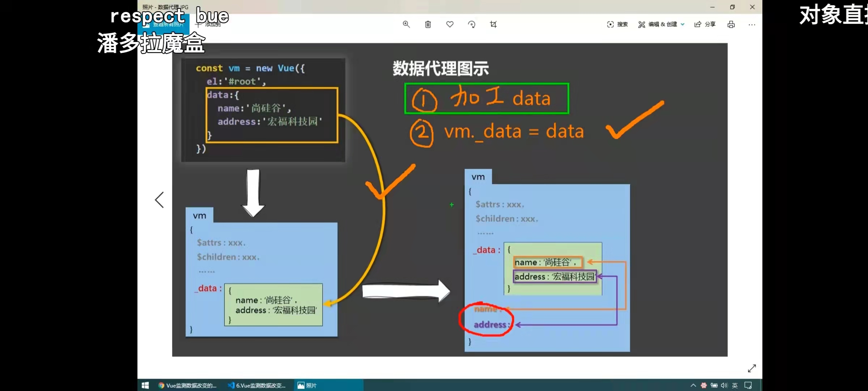The height and width of the screenshot is (391, 868).
Task: Rotate the image with rotate icon
Action: [472, 24]
